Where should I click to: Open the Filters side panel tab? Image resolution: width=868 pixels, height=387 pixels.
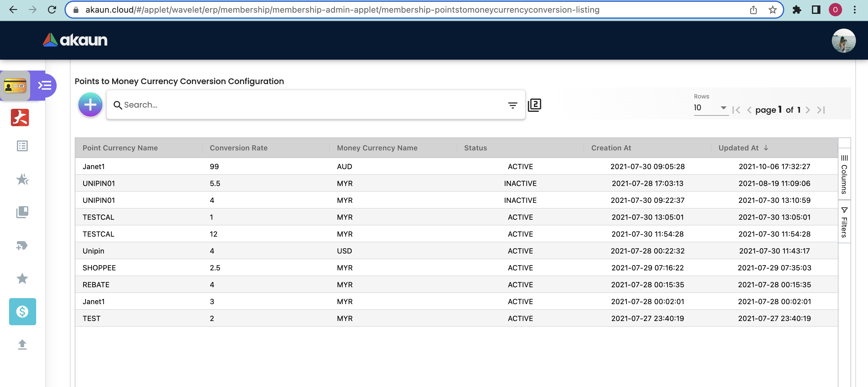844,222
